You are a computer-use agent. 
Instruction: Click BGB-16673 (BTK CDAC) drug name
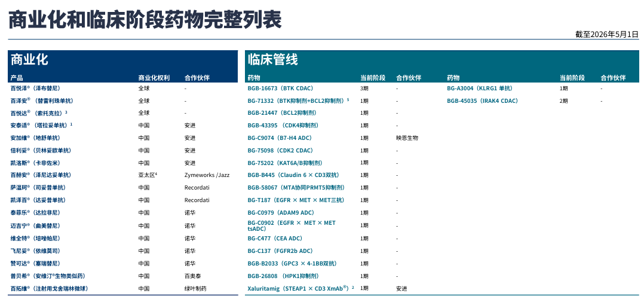[280, 88]
